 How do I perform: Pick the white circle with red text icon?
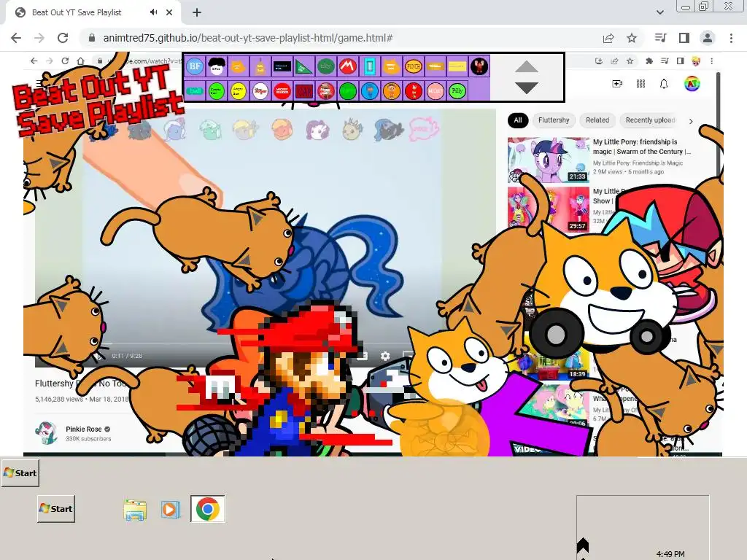(260, 91)
